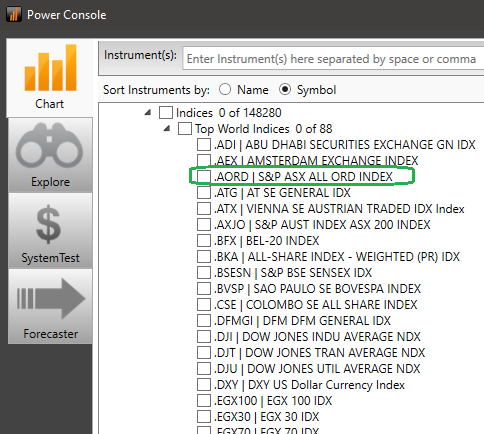Check the .BFX BEL-20 checkbox
This screenshot has width=484, height=434.
click(x=204, y=241)
